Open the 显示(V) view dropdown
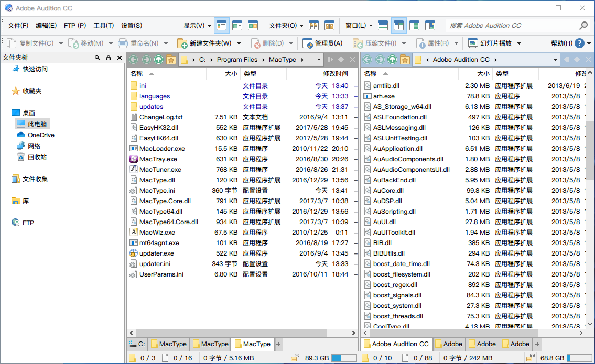 pyautogui.click(x=197, y=26)
